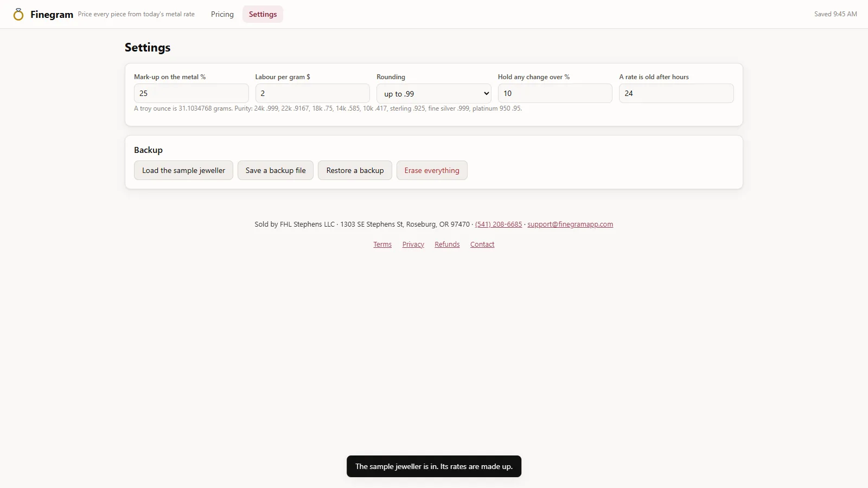Call the (541) 208-6685 phone link
This screenshot has width=868, height=488.
tap(499, 224)
